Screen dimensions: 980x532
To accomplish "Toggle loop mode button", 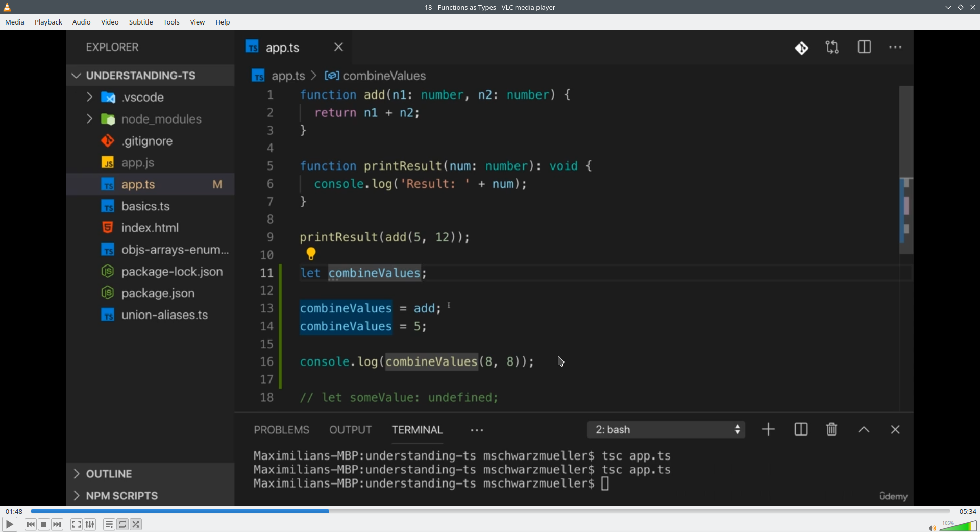I will [x=122, y=524].
